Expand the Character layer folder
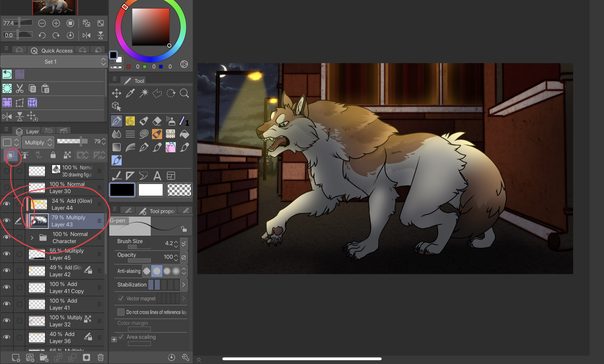 [x=32, y=237]
